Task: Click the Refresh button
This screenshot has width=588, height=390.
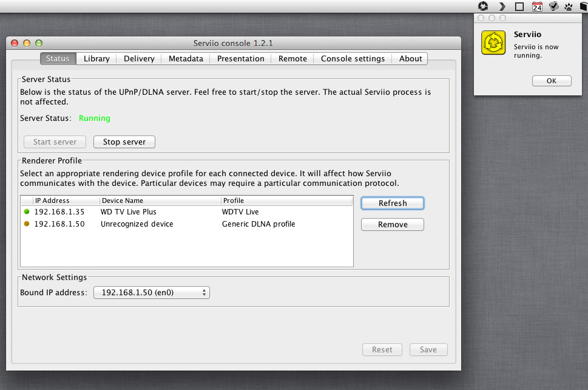Action: (393, 203)
